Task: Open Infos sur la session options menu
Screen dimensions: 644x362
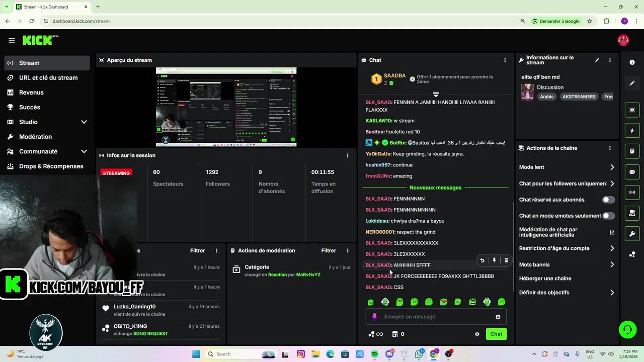Action: tap(348, 155)
